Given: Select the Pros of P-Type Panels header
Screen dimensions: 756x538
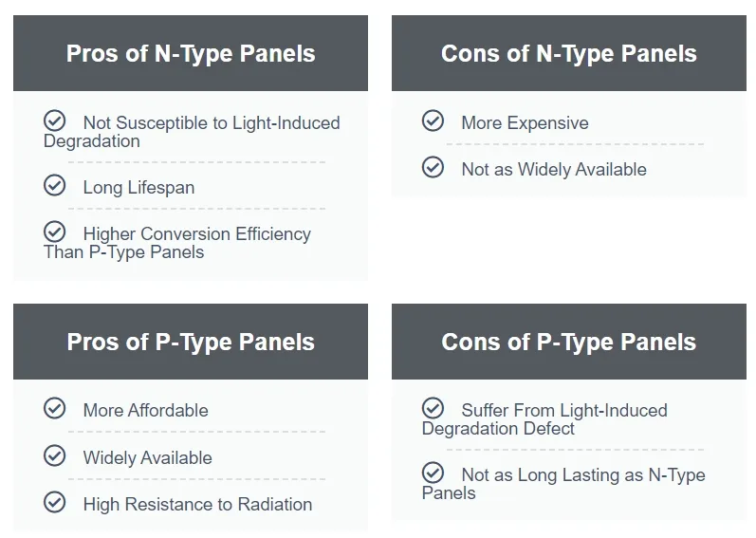Looking at the screenshot, I should [x=191, y=342].
